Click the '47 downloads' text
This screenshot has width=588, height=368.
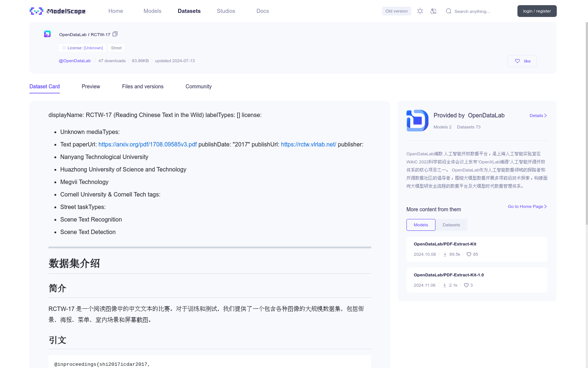112,61
